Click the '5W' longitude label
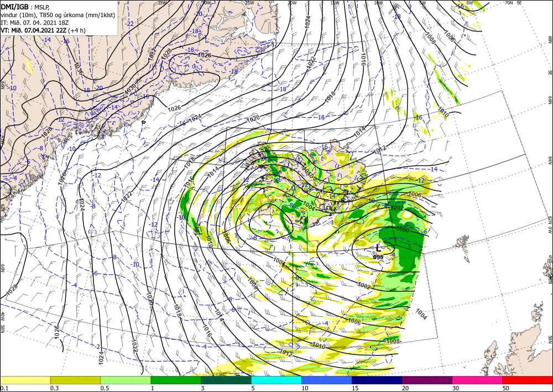 click(422, 3)
